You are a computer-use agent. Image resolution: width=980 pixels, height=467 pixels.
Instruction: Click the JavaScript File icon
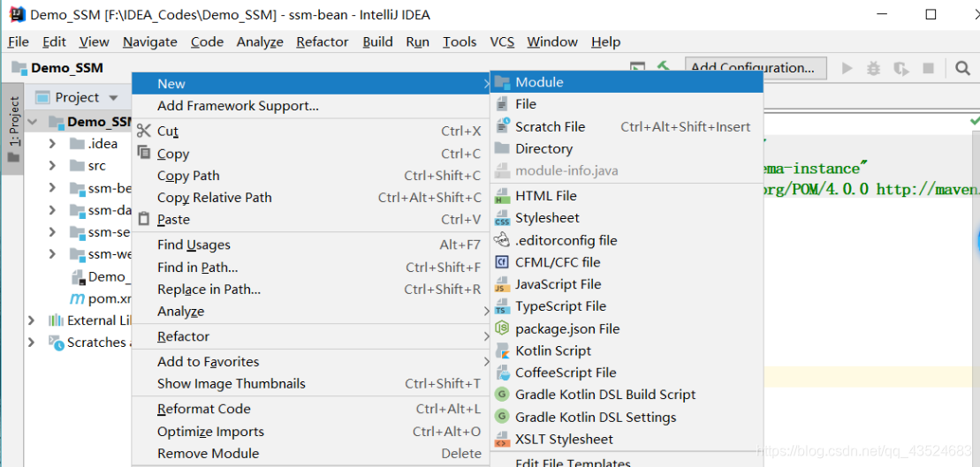(502, 284)
